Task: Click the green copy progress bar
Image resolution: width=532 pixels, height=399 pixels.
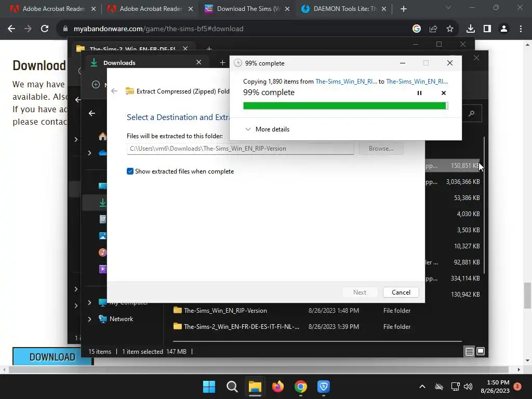Action: coord(345,106)
